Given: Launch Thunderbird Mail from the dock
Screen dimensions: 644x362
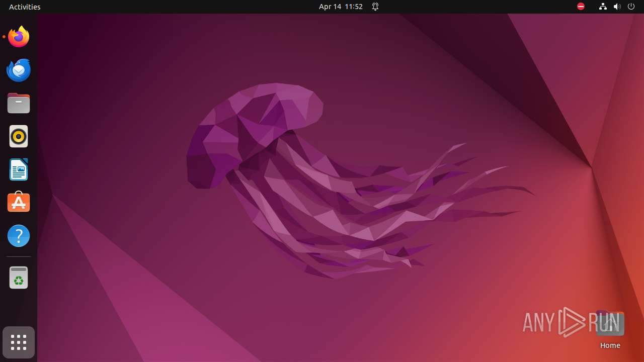Looking at the screenshot, I should [19, 70].
